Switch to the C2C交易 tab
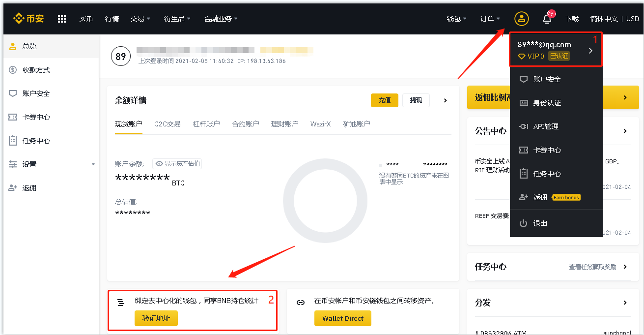 click(x=168, y=124)
